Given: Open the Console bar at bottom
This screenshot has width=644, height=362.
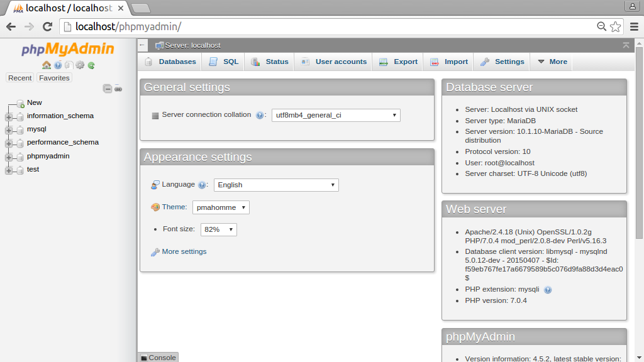Looking at the screenshot, I should 158,358.
